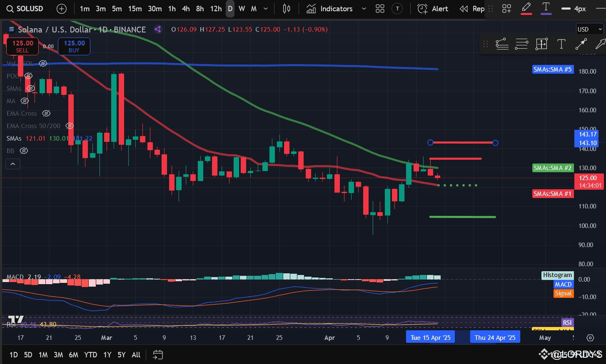606x364 pixels.
Task: Open the indicator templates grid icon
Action: (380, 9)
